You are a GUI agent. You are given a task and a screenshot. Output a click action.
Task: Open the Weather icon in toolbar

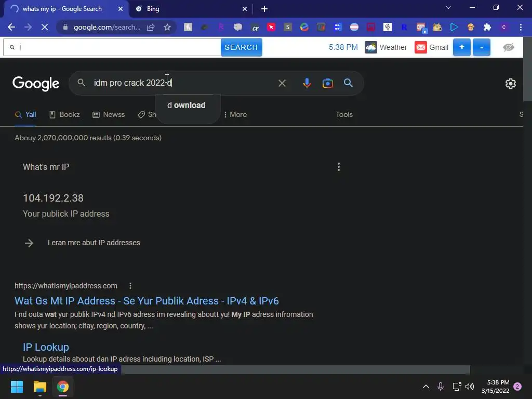click(370, 47)
